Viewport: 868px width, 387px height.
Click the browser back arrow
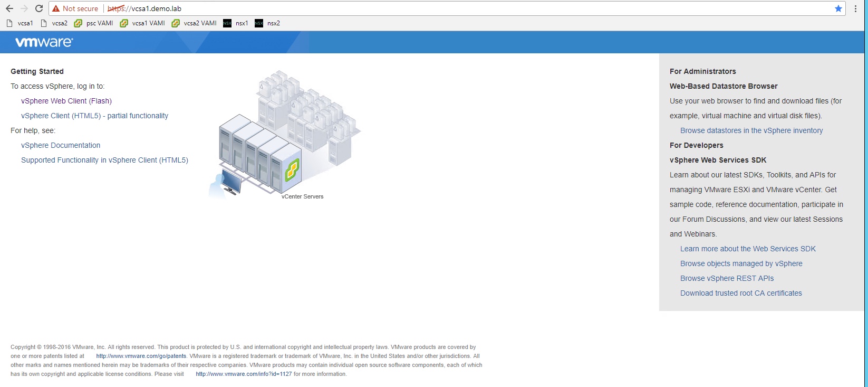[9, 8]
